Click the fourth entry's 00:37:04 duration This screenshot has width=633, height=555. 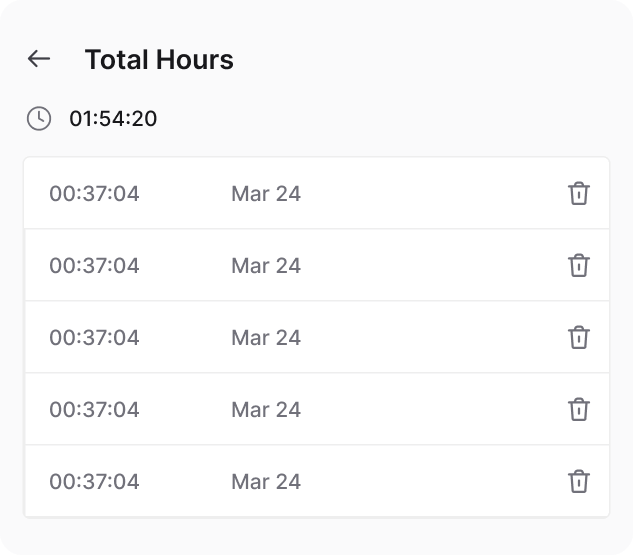tap(94, 409)
